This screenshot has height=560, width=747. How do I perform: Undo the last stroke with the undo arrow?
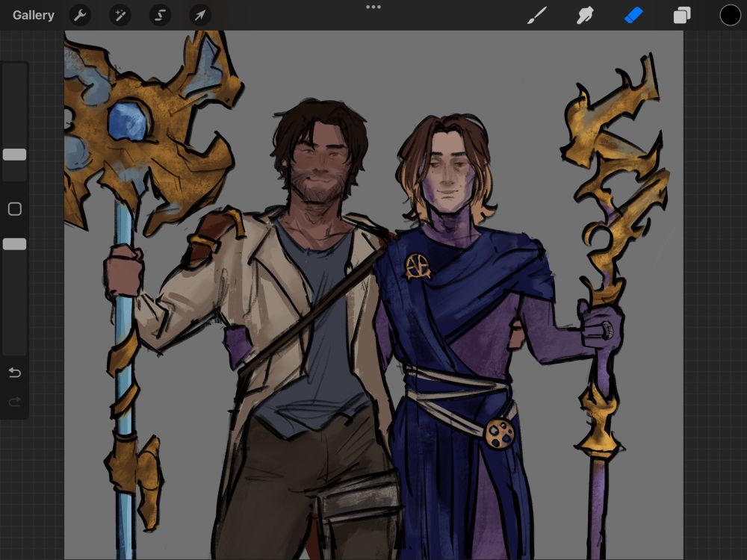15,373
